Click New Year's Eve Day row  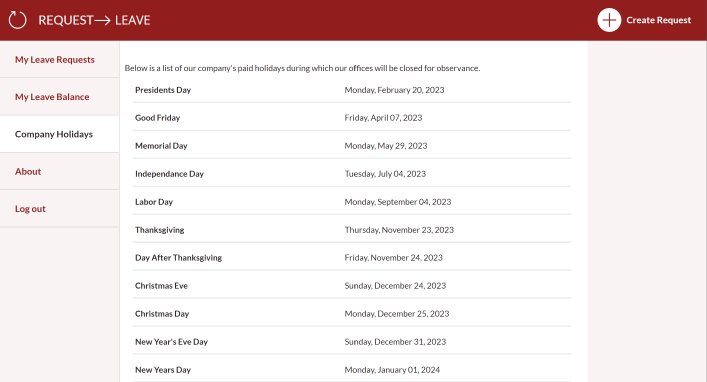[x=352, y=341]
